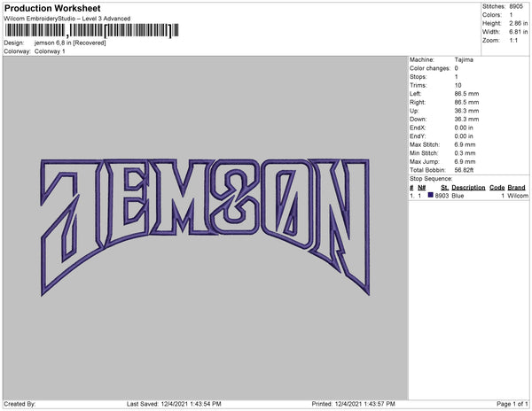Select the 'Wilcom' brand cell
The image size is (532, 411).
tap(518, 196)
